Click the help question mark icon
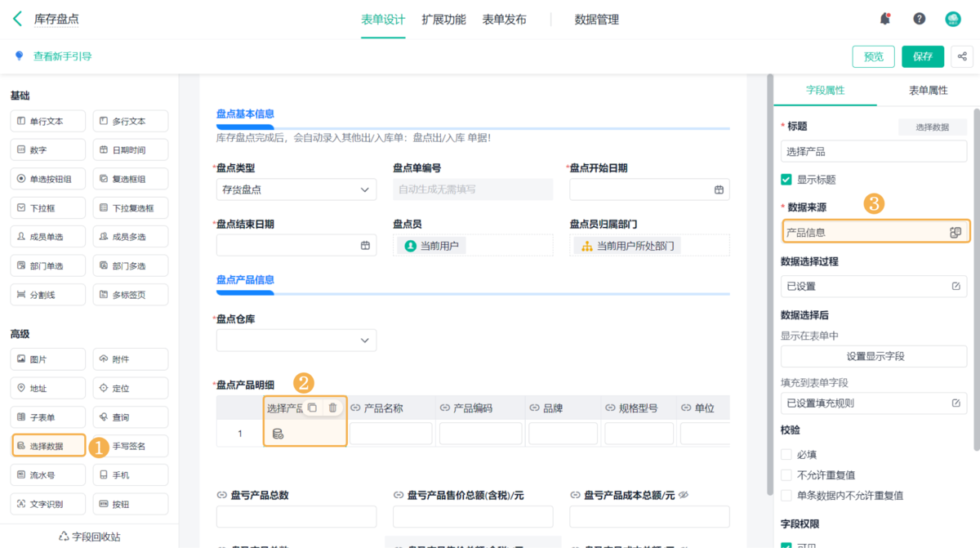Image resolution: width=980 pixels, height=548 pixels. (x=920, y=19)
